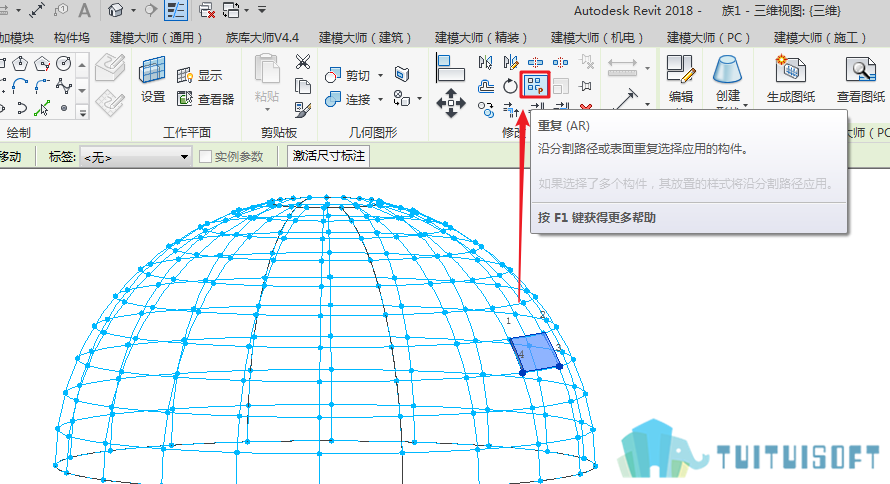Screen dimensions: 890x484
Task: Click the View Drawings (查看图纸) button
Action: coord(860,79)
